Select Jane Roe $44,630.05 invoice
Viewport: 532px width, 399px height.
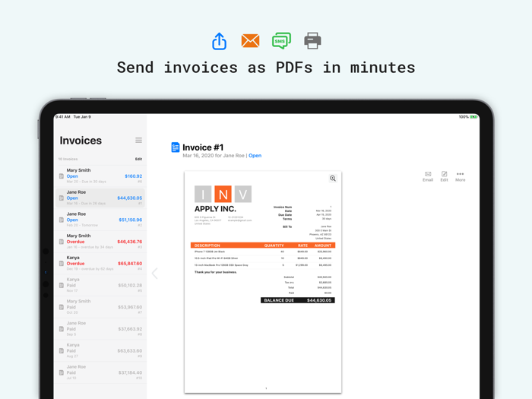click(100, 198)
